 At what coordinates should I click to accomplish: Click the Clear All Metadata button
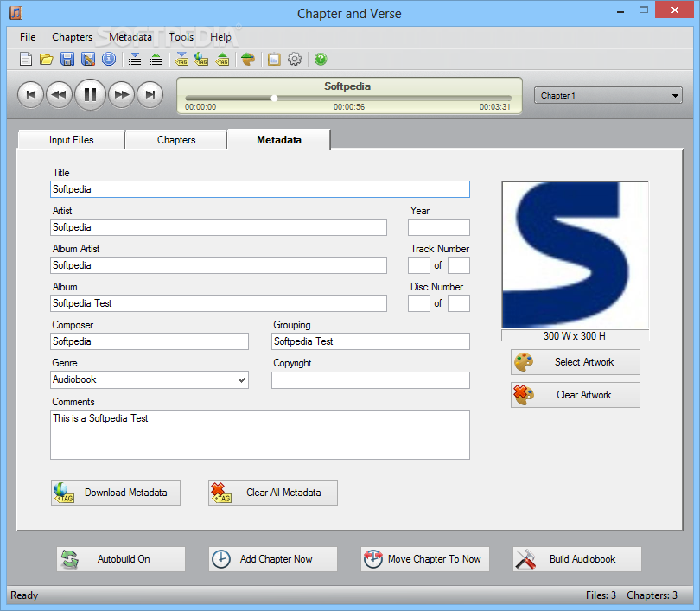pyautogui.click(x=273, y=493)
